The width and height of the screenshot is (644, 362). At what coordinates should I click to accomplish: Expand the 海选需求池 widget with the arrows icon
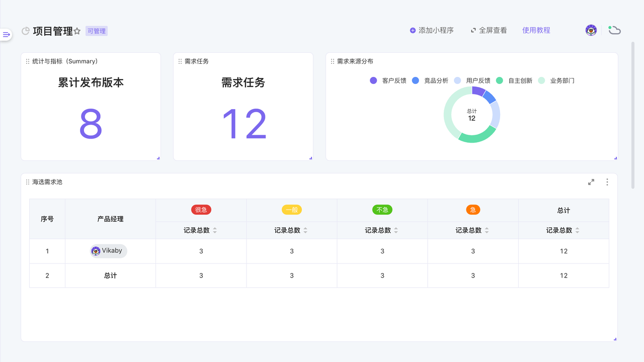click(591, 182)
